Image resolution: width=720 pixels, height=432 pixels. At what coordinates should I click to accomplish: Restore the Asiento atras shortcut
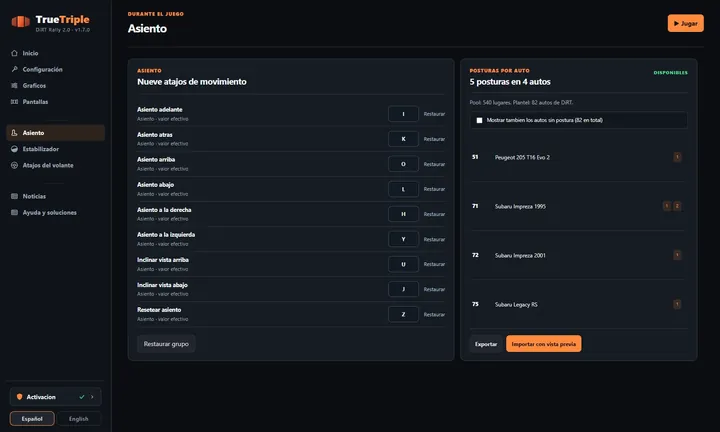click(x=434, y=139)
